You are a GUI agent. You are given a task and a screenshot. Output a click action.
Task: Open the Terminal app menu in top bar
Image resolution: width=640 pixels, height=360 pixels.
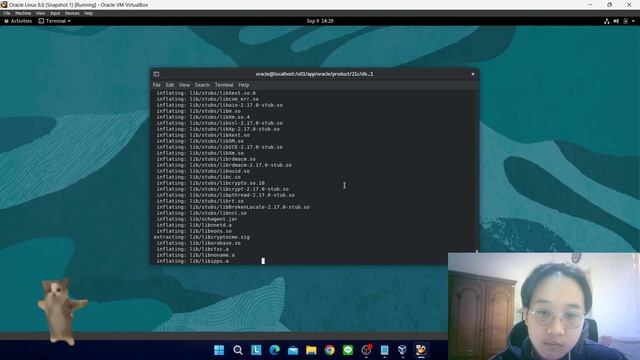(54, 21)
